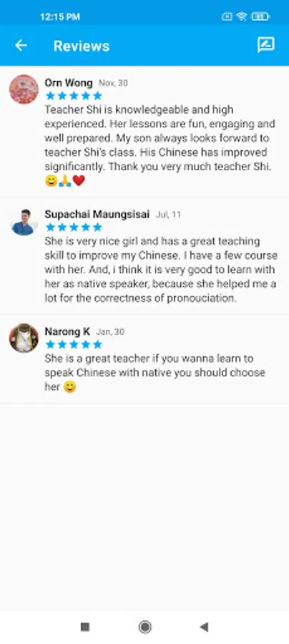Viewport: 289px width, 644px height.
Task: Tap the Jul, 11 review date
Action: click(168, 215)
